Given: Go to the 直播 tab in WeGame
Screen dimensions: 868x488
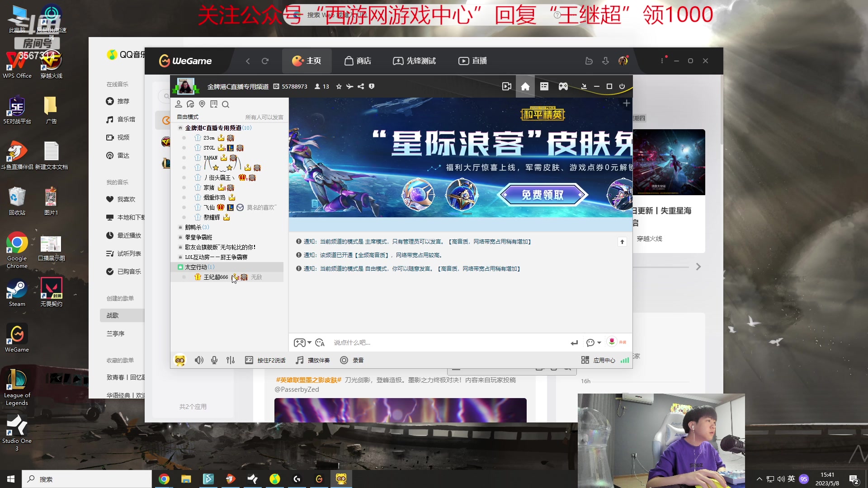Looking at the screenshot, I should coord(472,61).
